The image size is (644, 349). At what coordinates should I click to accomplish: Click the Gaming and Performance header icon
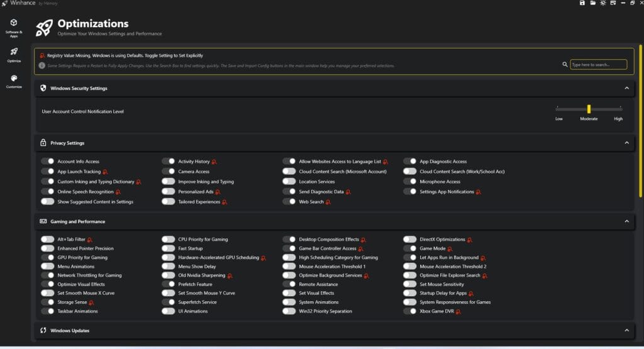coord(43,221)
